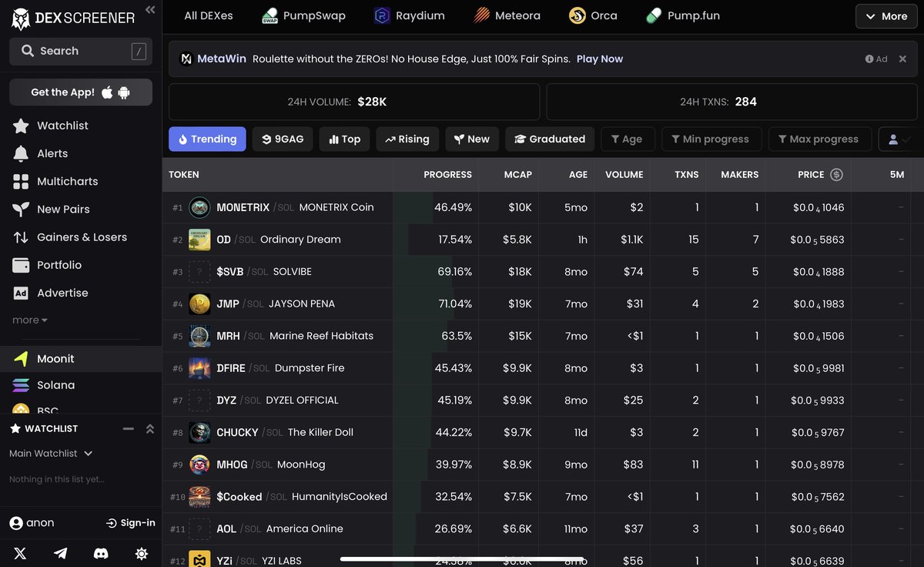Click Dumpster Fire token logo
The image size is (924, 567).
[x=199, y=368]
